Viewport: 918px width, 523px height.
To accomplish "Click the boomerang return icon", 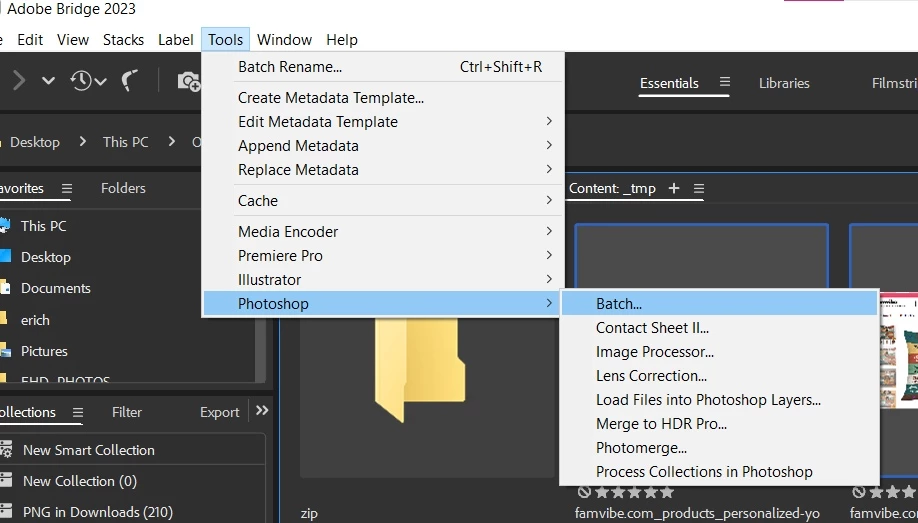I will click(129, 80).
